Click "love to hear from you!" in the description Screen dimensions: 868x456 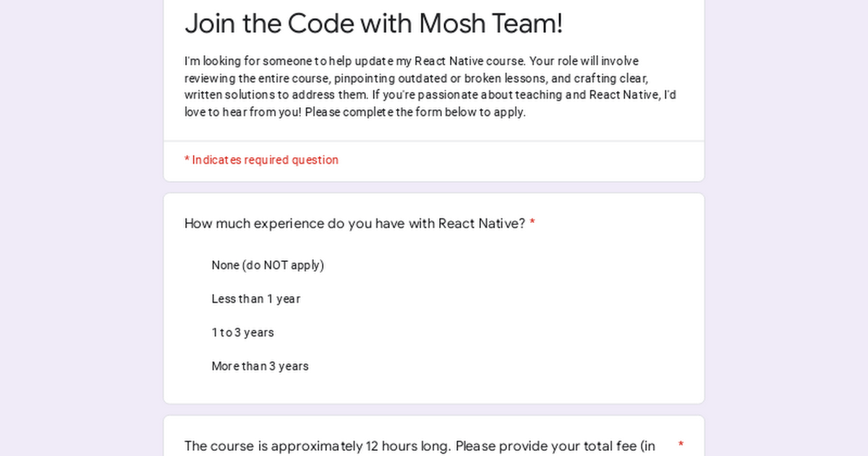coord(243,112)
